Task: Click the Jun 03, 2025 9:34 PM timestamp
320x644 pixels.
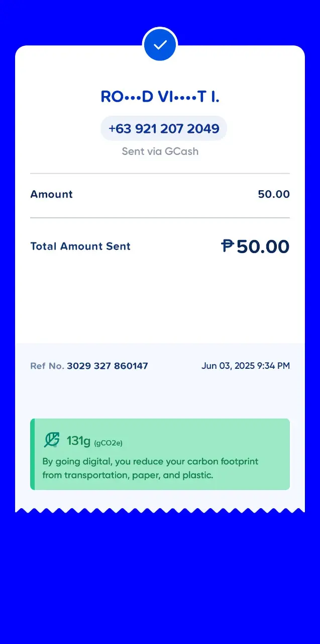Action: [x=246, y=366]
